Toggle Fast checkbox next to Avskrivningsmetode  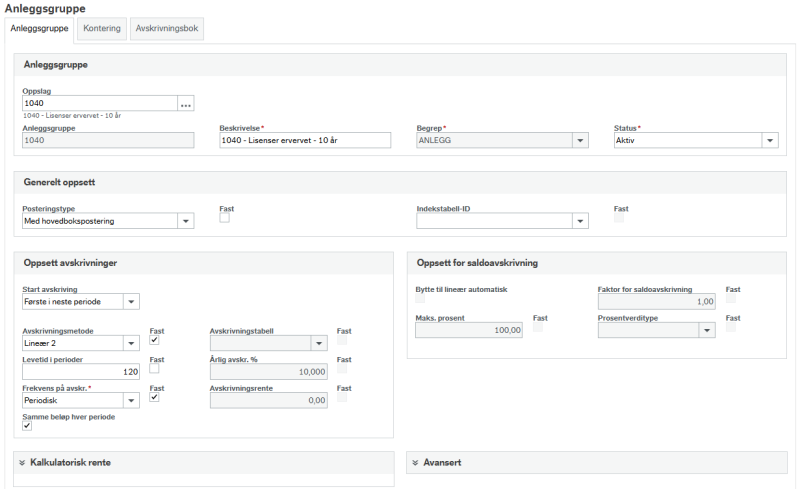(x=154, y=340)
